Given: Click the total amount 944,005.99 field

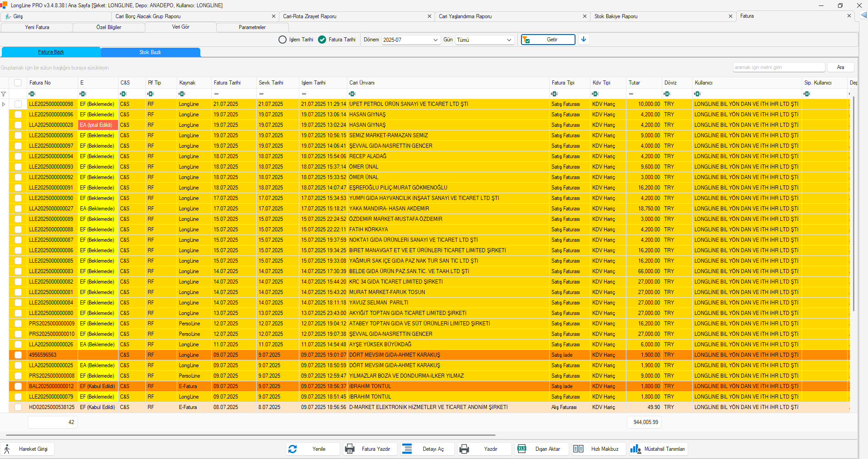Looking at the screenshot, I should pos(644,422).
